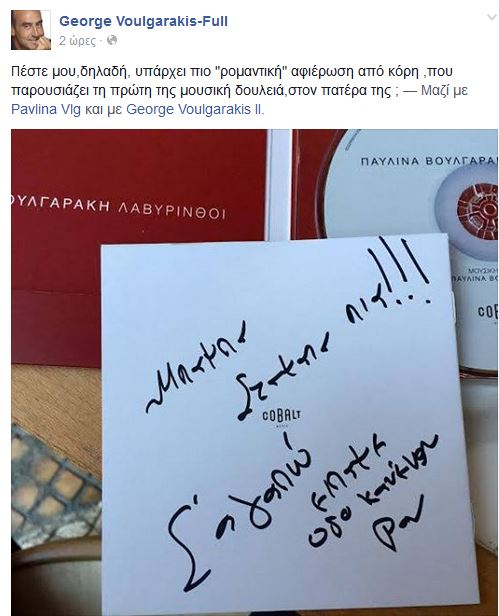This screenshot has height=616, width=499.
Task: Open George Voulgarakis profile picture thumbnail
Action: [31, 30]
